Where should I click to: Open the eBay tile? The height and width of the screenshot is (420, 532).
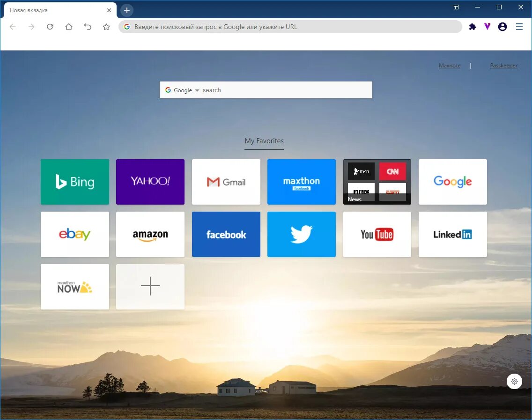click(75, 235)
